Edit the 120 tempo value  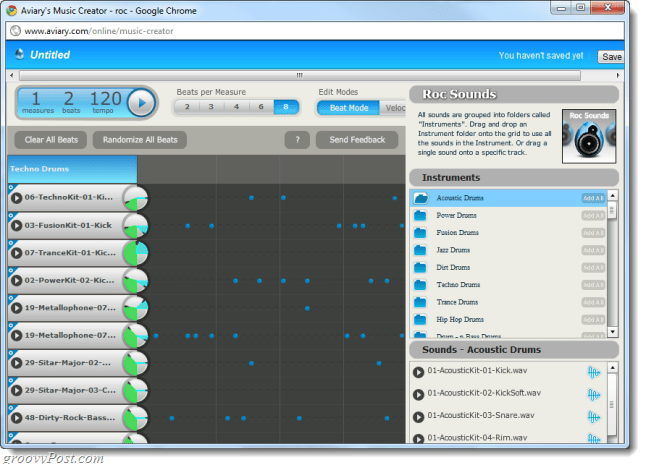coord(105,99)
